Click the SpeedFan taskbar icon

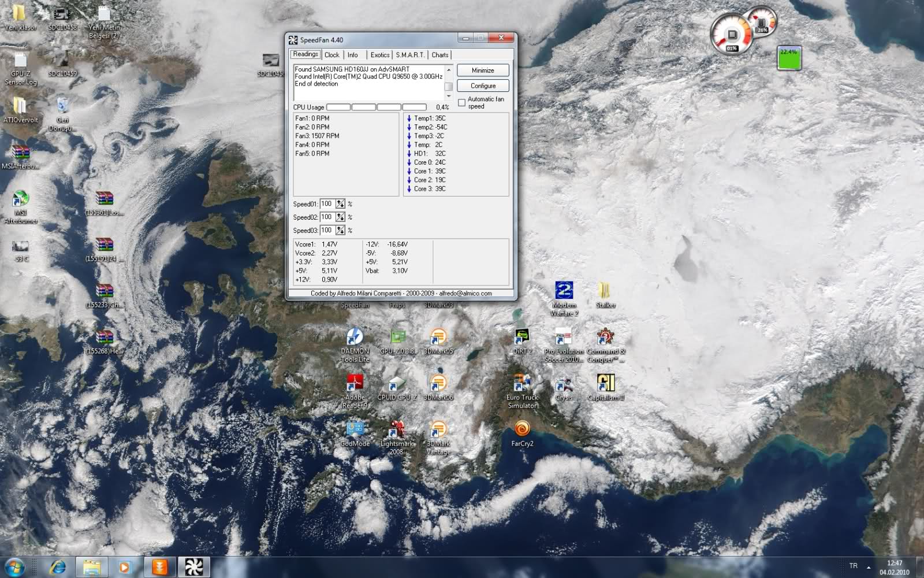pyautogui.click(x=193, y=567)
